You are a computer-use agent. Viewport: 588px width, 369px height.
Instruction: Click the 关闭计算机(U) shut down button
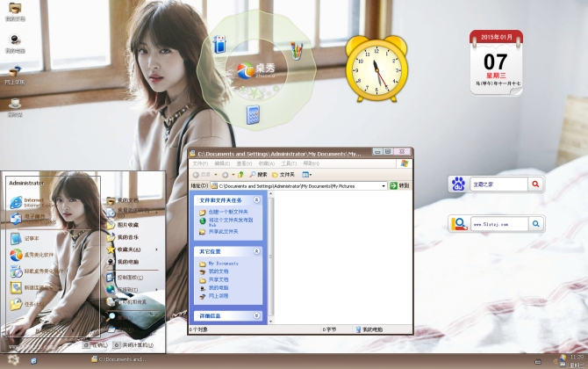(x=133, y=345)
